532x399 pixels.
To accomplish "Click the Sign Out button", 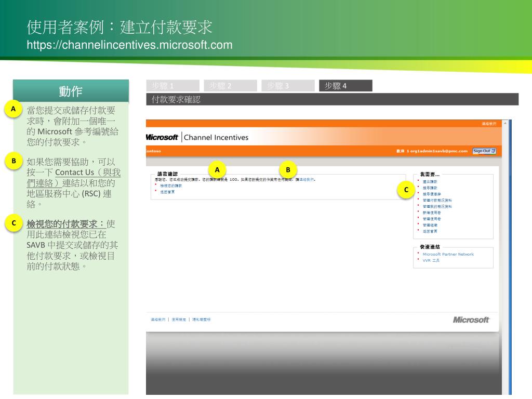I will pyautogui.click(x=484, y=151).
